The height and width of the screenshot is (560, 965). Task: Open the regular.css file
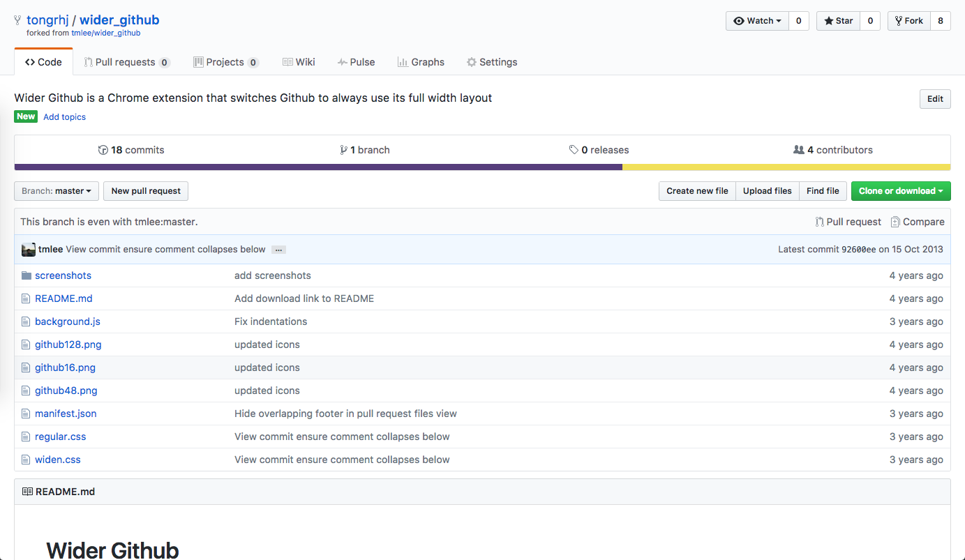click(x=61, y=437)
